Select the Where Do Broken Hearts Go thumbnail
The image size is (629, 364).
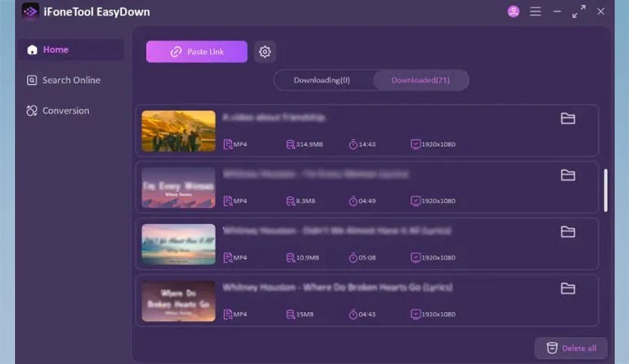178,301
